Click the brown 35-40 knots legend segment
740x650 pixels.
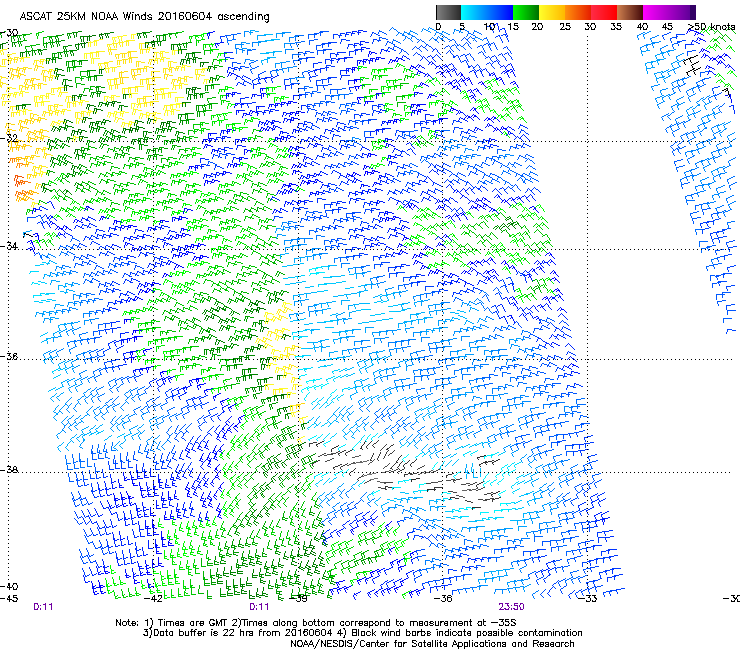pyautogui.click(x=630, y=12)
